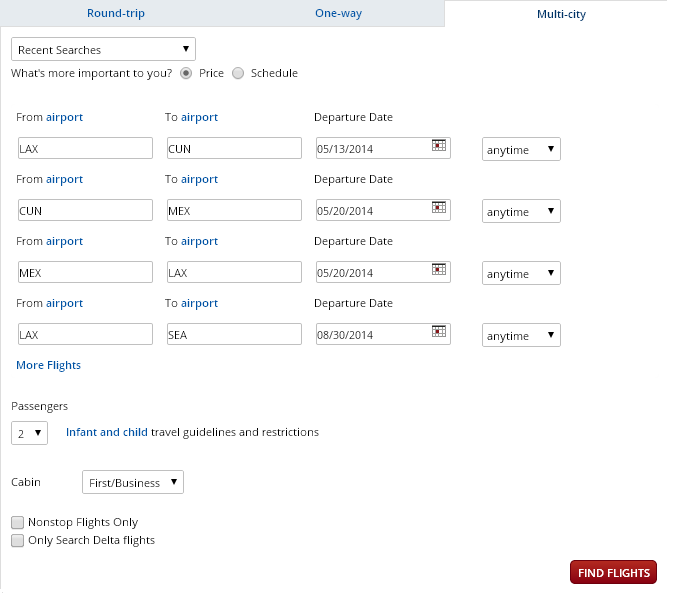675x593 pixels.
Task: Open calendar picker for 05/13/2014 departure date
Action: 439,145
